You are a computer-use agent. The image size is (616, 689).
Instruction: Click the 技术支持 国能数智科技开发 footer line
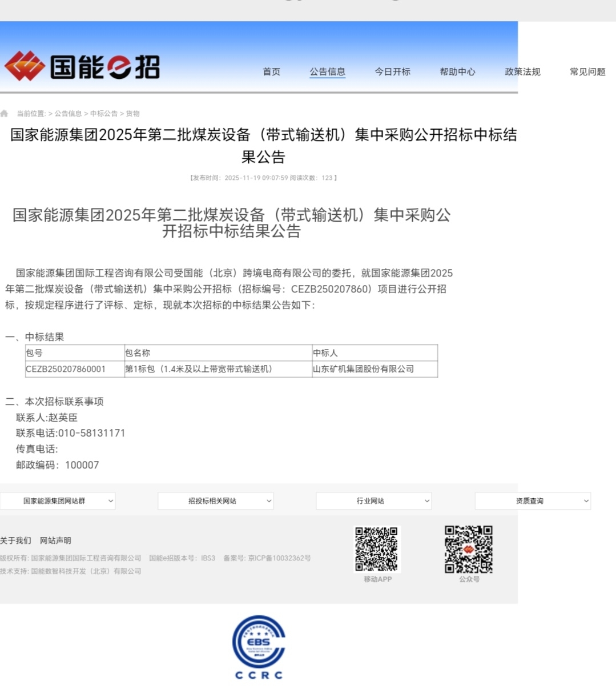click(71, 571)
